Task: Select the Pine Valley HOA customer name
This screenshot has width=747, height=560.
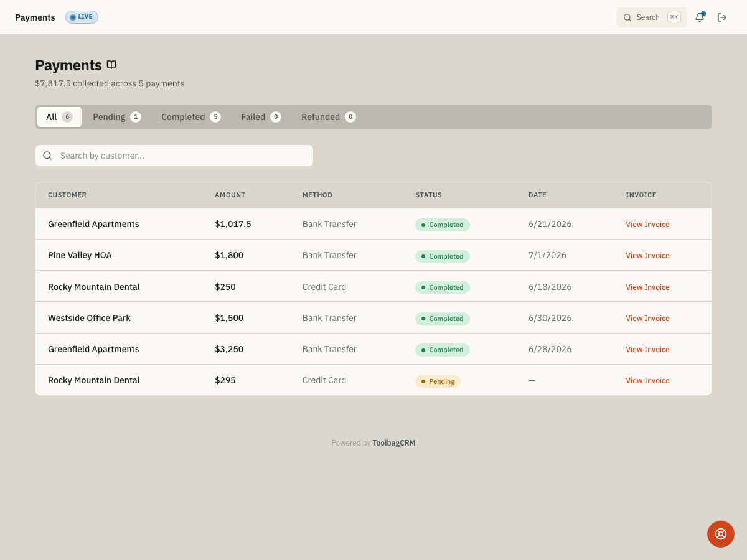Action: point(80,255)
